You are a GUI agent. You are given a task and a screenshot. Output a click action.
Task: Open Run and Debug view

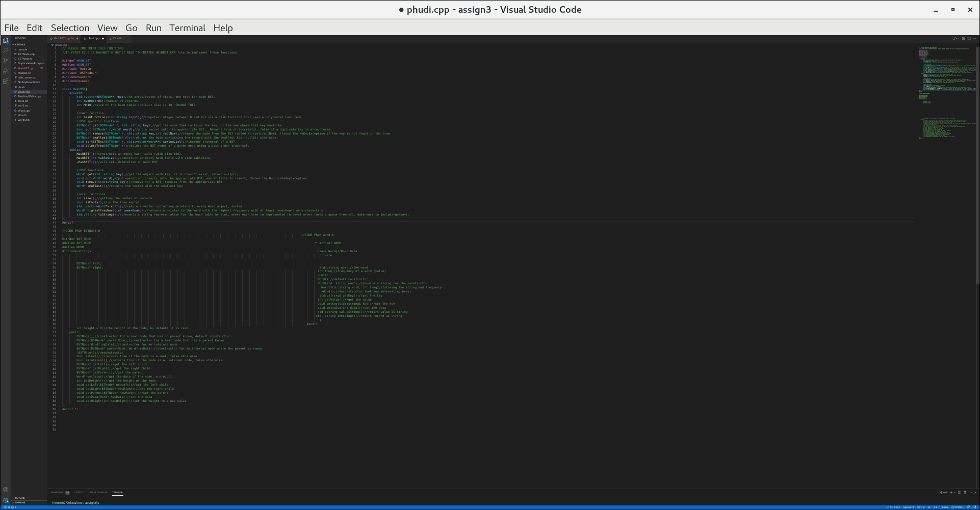6,70
